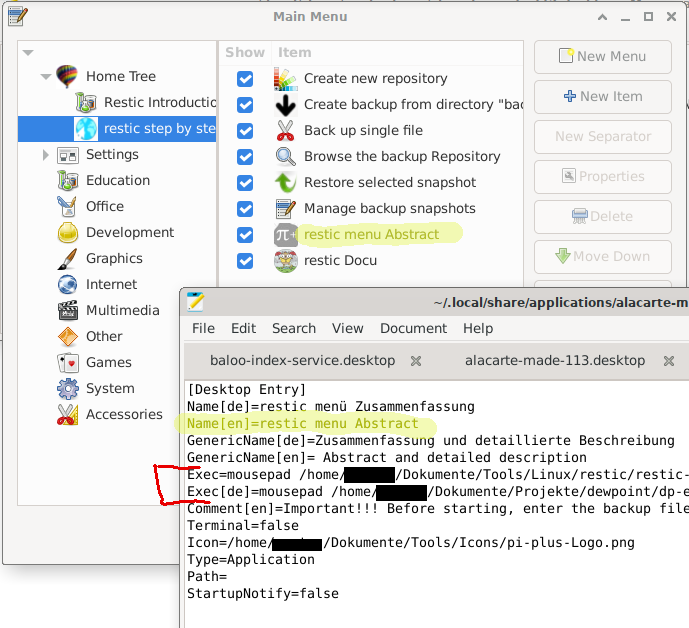
Task: Click the Create new repository icon
Action: [x=286, y=79]
